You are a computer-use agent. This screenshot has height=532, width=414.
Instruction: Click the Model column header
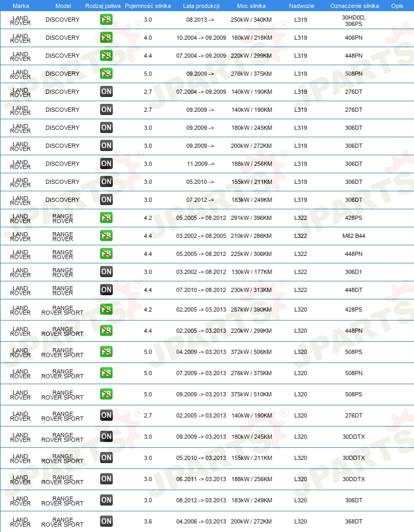(63, 6)
